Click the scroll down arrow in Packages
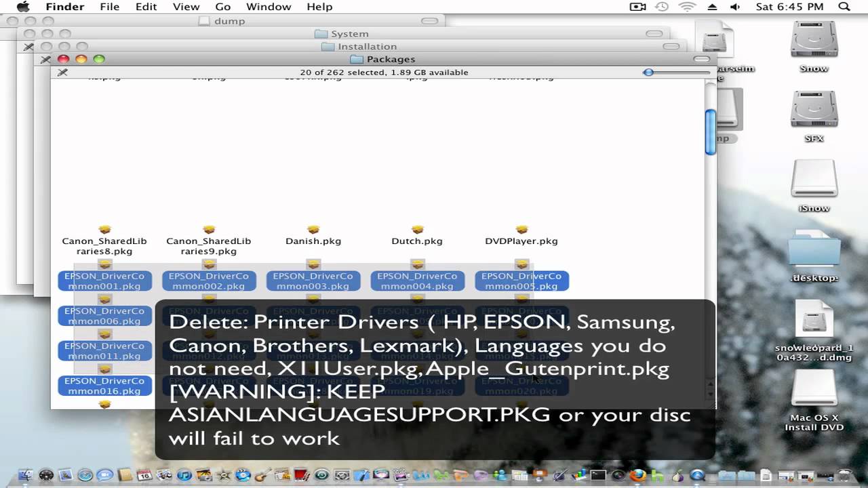The width and height of the screenshot is (868, 488). click(x=710, y=394)
